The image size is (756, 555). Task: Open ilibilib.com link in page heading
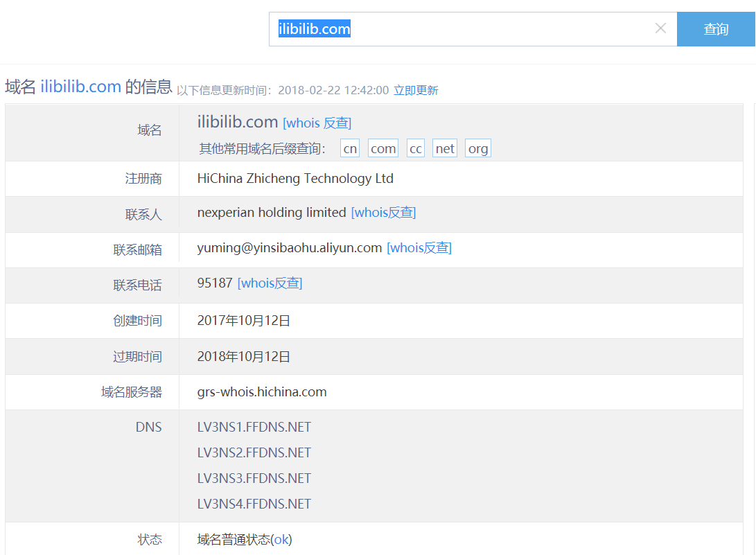[x=80, y=87]
